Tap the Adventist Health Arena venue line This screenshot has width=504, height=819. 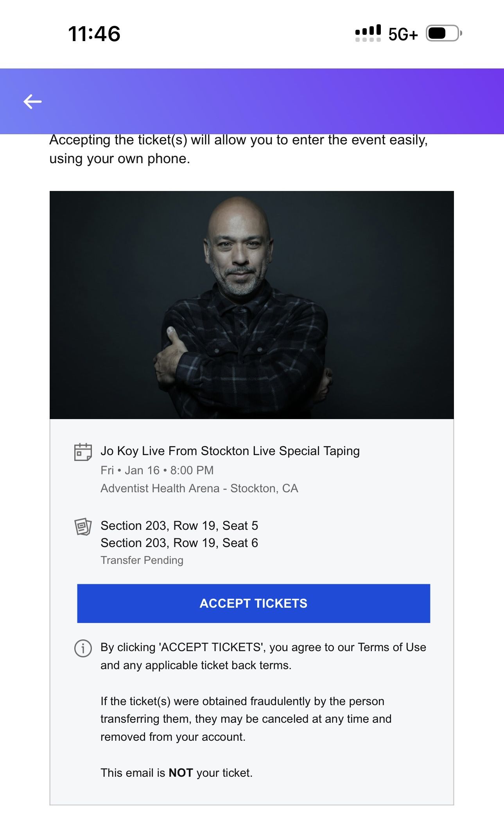[199, 488]
